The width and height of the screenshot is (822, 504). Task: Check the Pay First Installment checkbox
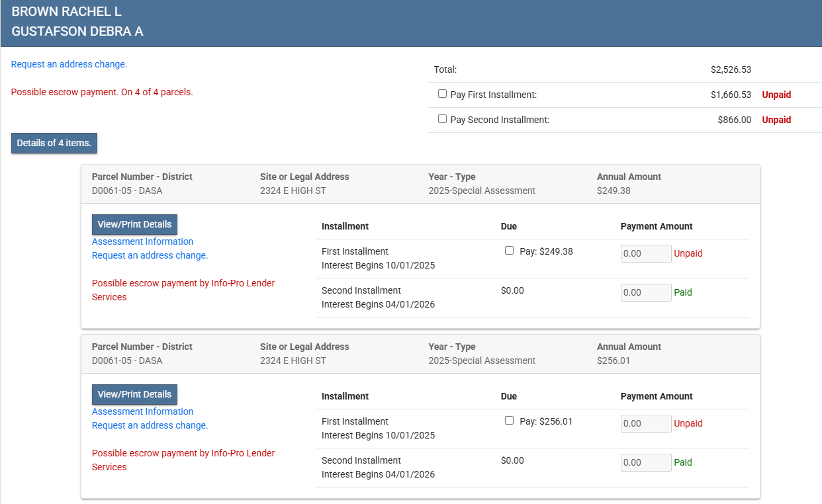coord(442,94)
